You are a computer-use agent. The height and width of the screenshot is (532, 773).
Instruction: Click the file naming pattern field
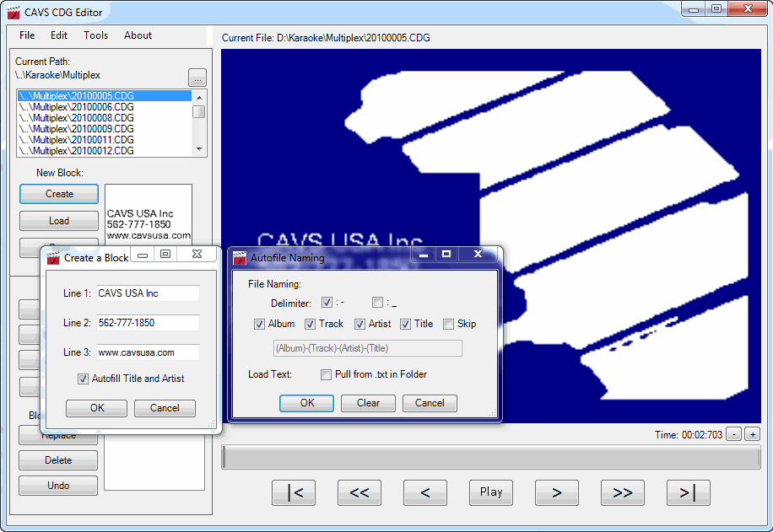(x=368, y=348)
